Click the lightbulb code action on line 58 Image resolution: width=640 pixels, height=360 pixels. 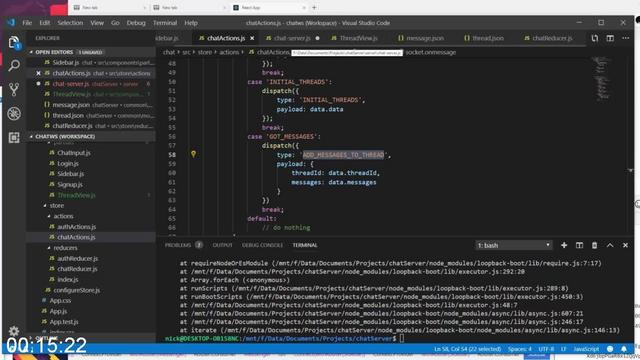coord(193,154)
